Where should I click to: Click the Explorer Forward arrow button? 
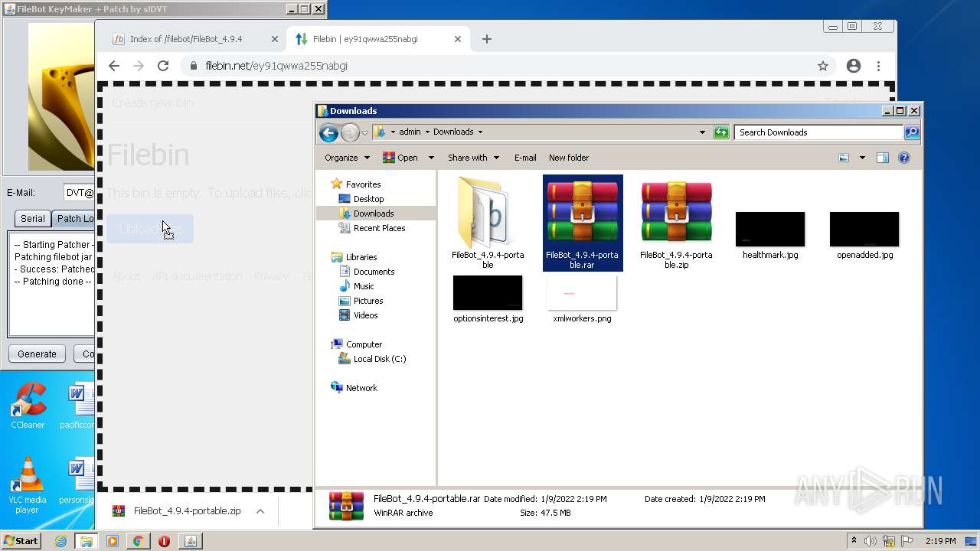click(350, 132)
